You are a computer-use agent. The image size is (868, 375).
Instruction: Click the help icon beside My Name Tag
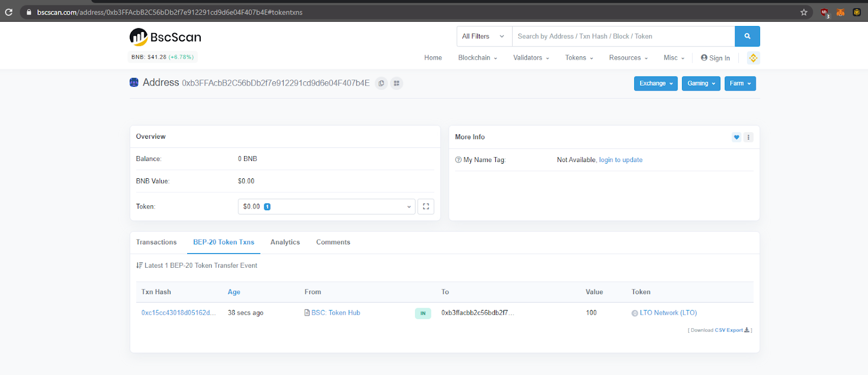click(458, 160)
